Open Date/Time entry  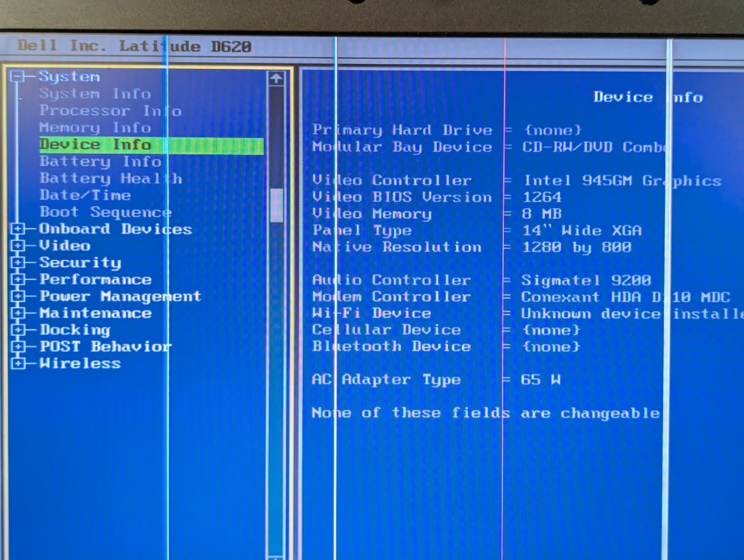pyautogui.click(x=85, y=195)
